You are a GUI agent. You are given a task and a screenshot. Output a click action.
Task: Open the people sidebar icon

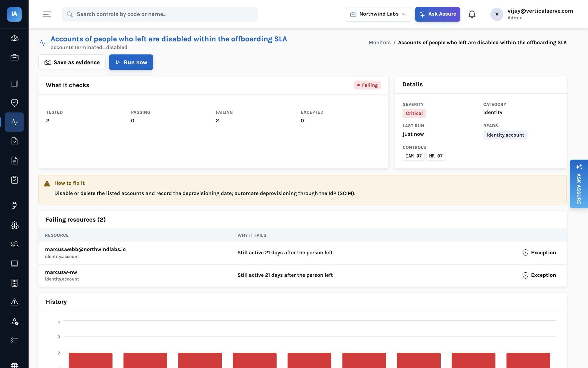click(14, 244)
